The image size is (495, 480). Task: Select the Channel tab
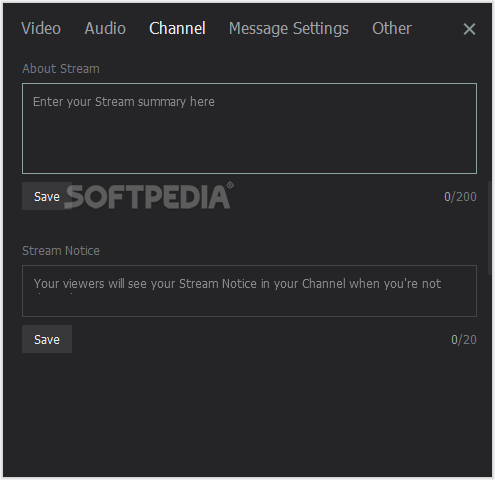point(177,28)
